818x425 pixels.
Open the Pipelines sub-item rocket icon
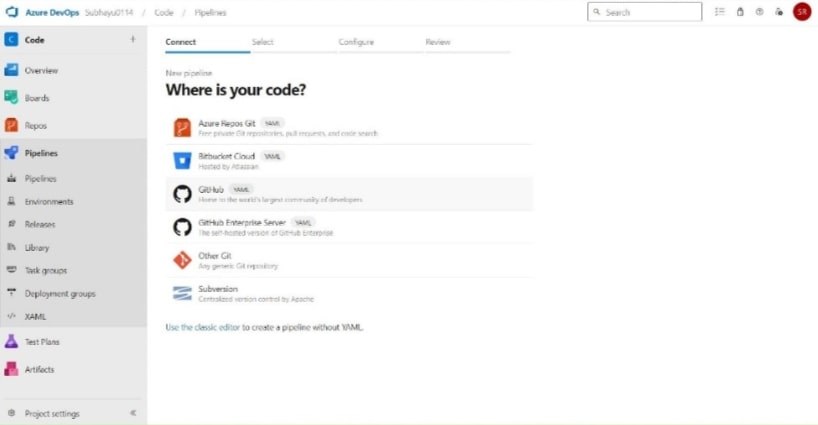[x=11, y=178]
